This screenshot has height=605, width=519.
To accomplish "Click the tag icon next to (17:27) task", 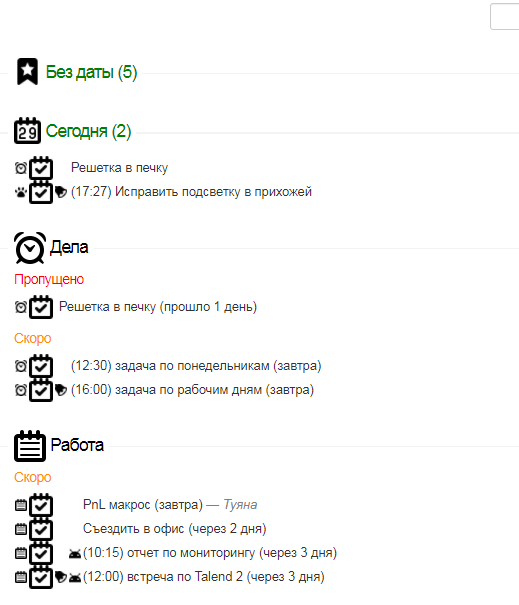I will (61, 192).
